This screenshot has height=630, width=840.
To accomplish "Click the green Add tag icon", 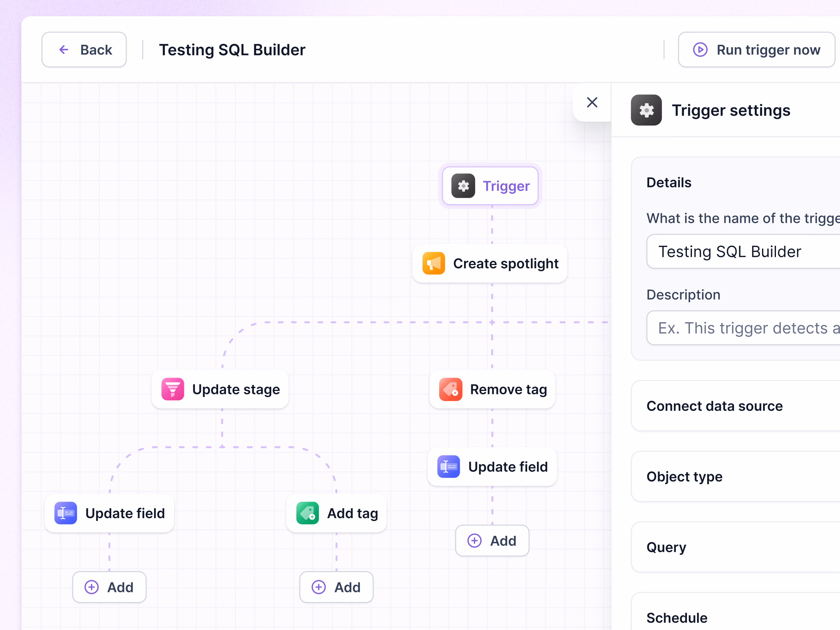I will click(307, 513).
